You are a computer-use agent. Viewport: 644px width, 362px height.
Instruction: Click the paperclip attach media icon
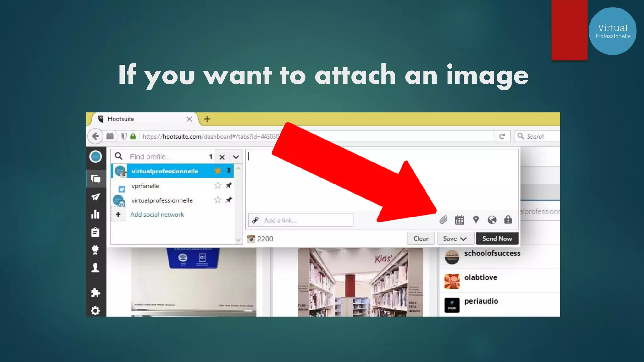pyautogui.click(x=443, y=220)
